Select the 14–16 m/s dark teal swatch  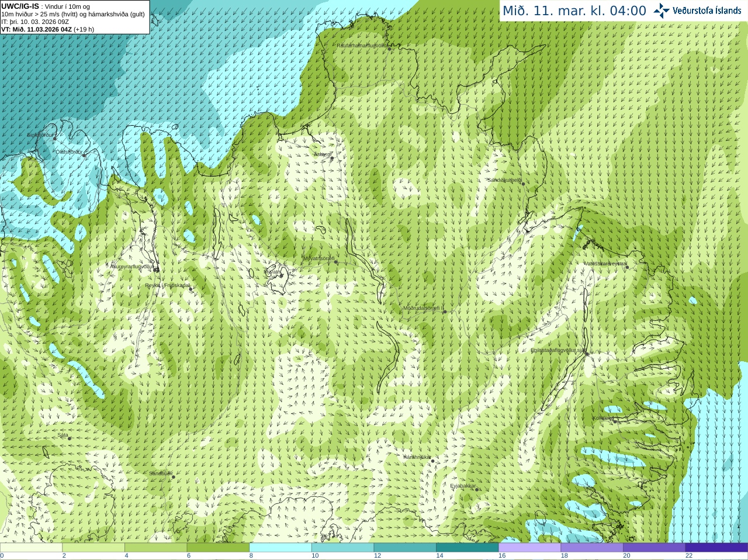[x=467, y=548]
